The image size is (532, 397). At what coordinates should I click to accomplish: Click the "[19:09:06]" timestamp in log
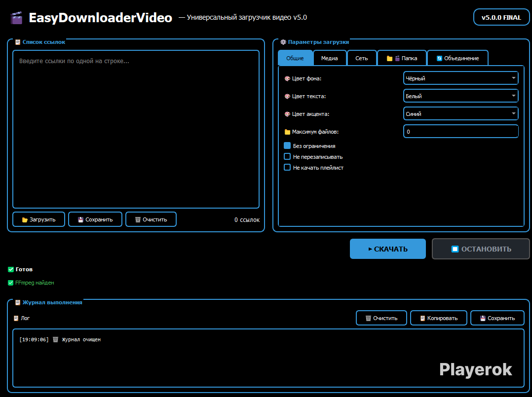(34, 339)
